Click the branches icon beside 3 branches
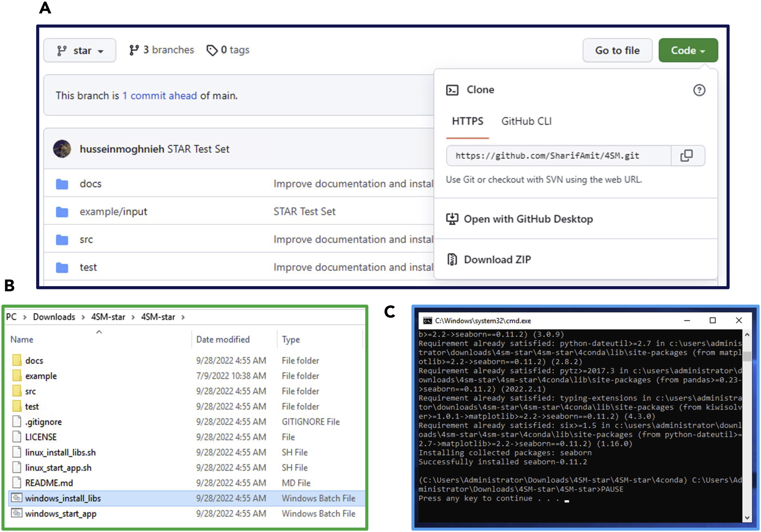761x532 pixels. tap(134, 50)
